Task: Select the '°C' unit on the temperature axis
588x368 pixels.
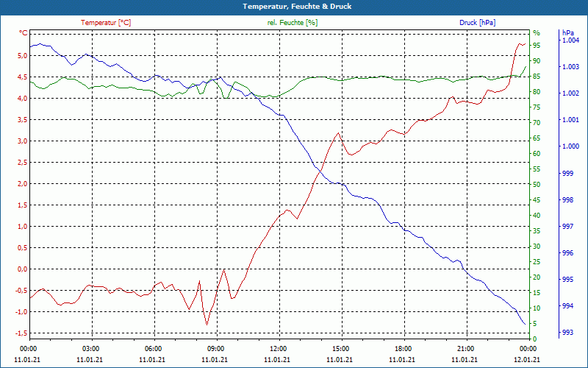Action: pos(24,33)
